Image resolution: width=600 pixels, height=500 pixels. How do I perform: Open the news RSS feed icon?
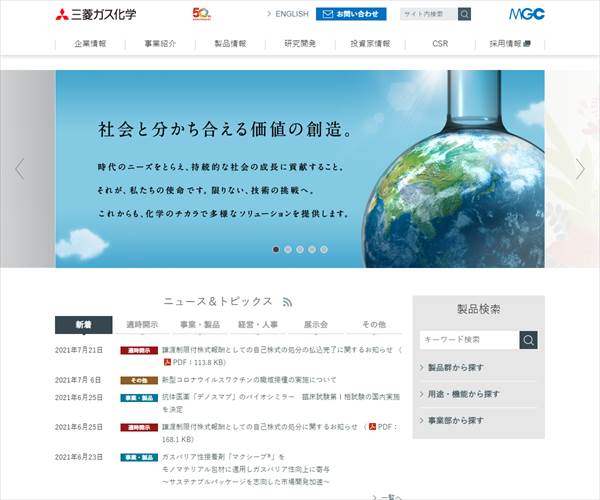click(x=287, y=302)
